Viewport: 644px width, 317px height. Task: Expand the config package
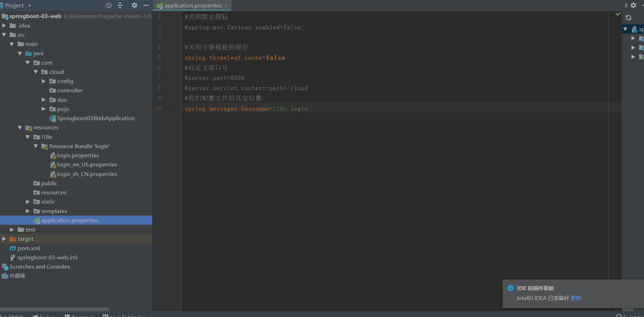[43, 81]
